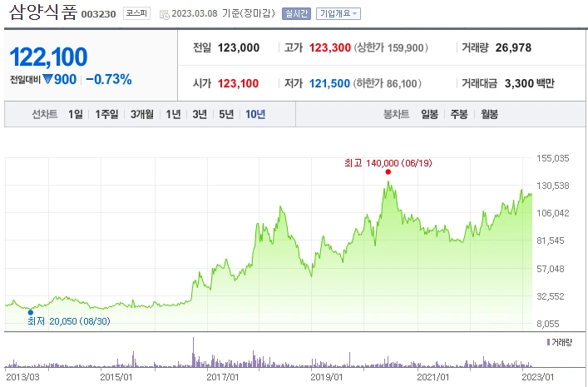Click the 57,048 y-axis value

tap(550, 269)
